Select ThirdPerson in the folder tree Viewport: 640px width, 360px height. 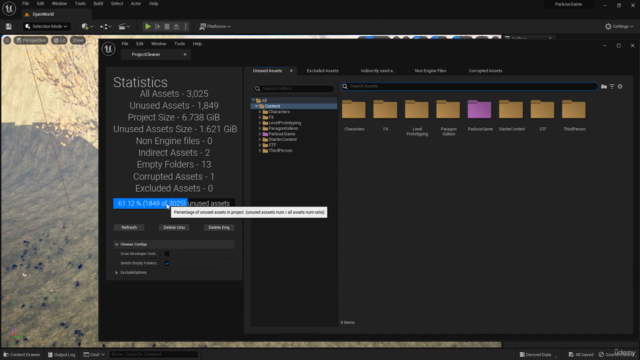pyautogui.click(x=280, y=151)
